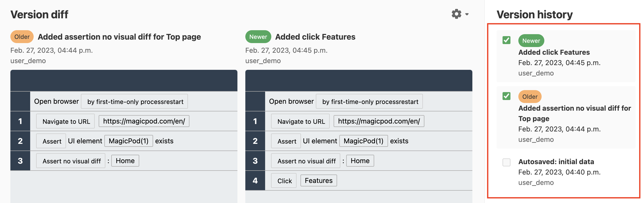Image resolution: width=644 pixels, height=203 pixels.
Task: Select "Autosaved: initial data" history entry title
Action: pyautogui.click(x=556, y=162)
